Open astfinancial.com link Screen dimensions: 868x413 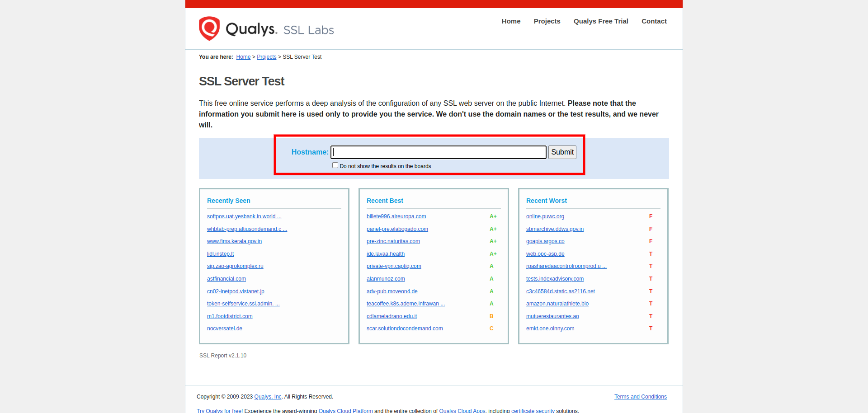(x=226, y=279)
